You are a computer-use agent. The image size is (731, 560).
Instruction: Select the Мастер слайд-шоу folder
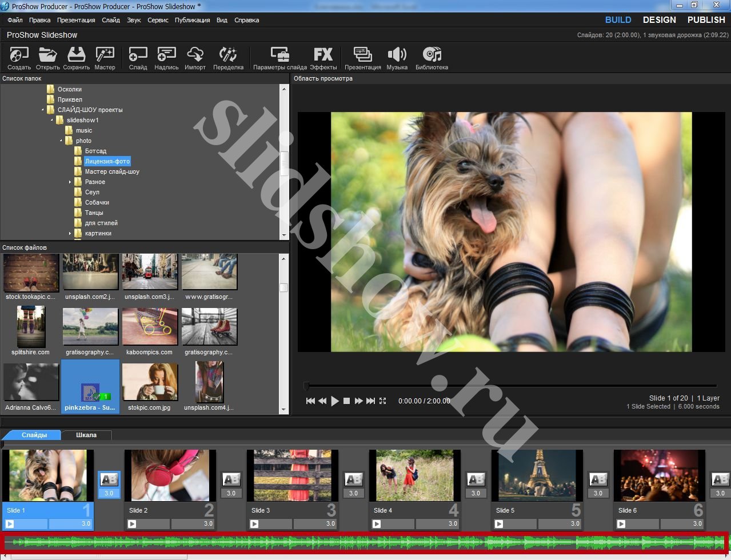click(112, 171)
